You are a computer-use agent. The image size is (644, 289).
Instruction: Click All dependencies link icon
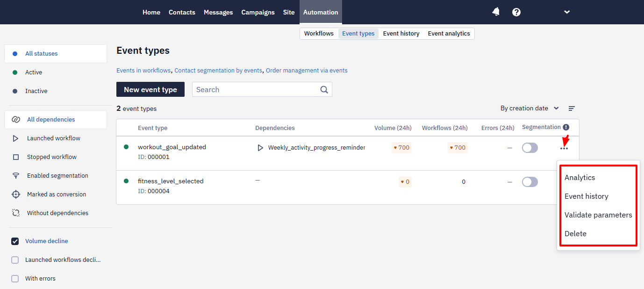pyautogui.click(x=16, y=120)
